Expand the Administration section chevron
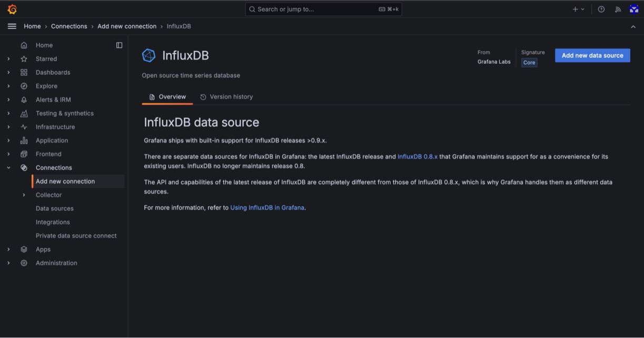The image size is (644, 338). (8, 263)
